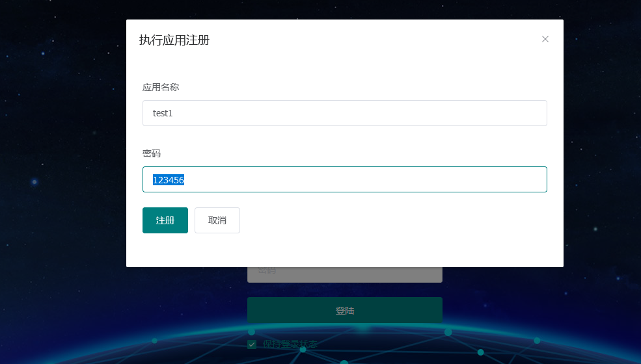The height and width of the screenshot is (364, 641).
Task: Focus the 密码 field with 123456
Action: [345, 179]
